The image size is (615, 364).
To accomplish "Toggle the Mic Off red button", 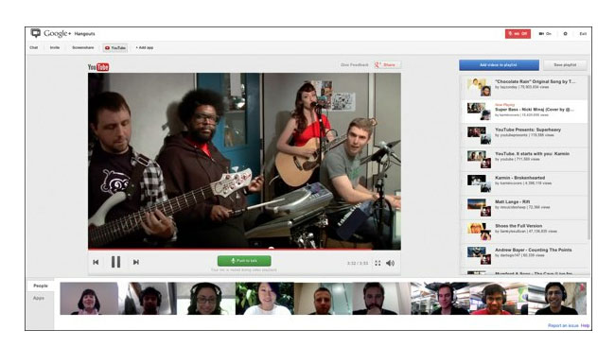I will [518, 34].
